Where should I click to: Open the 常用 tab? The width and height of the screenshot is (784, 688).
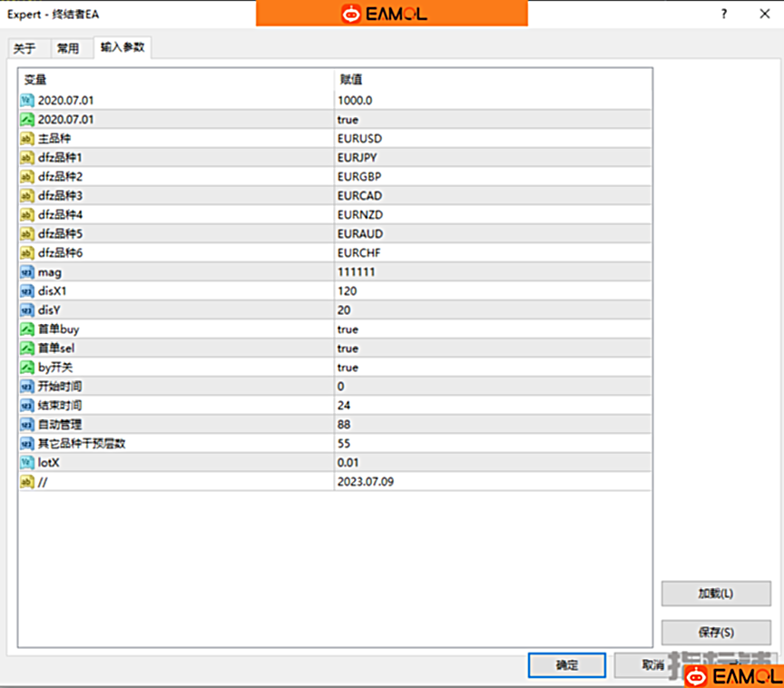pyautogui.click(x=68, y=49)
